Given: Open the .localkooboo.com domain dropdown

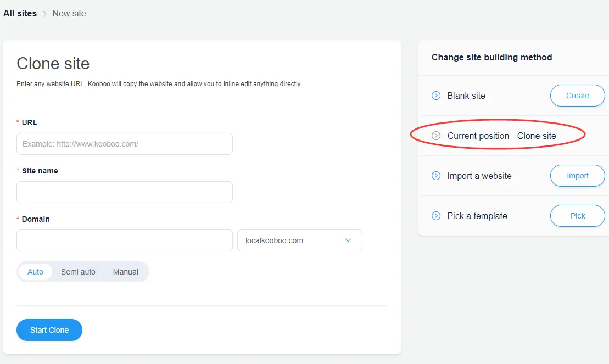Looking at the screenshot, I should pos(288,240).
